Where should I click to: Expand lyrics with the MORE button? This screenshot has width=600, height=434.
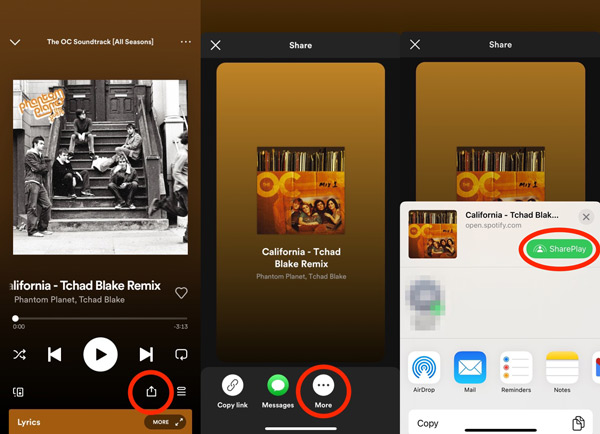(165, 422)
